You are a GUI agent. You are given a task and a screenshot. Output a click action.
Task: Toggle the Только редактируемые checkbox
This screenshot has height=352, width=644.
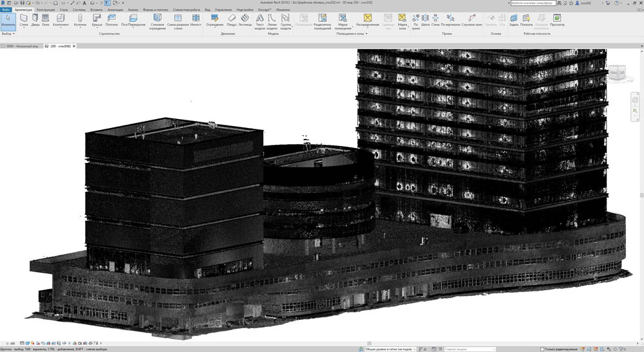[x=542, y=349]
